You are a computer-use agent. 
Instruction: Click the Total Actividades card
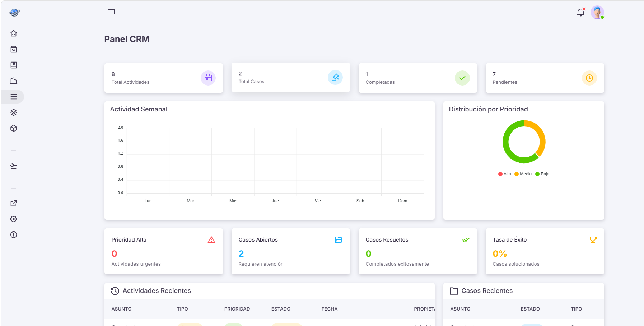click(x=164, y=78)
